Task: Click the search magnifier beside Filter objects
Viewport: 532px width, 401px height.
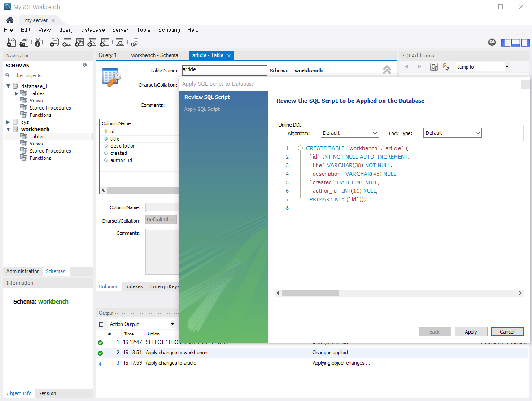Action: pyautogui.click(x=8, y=75)
